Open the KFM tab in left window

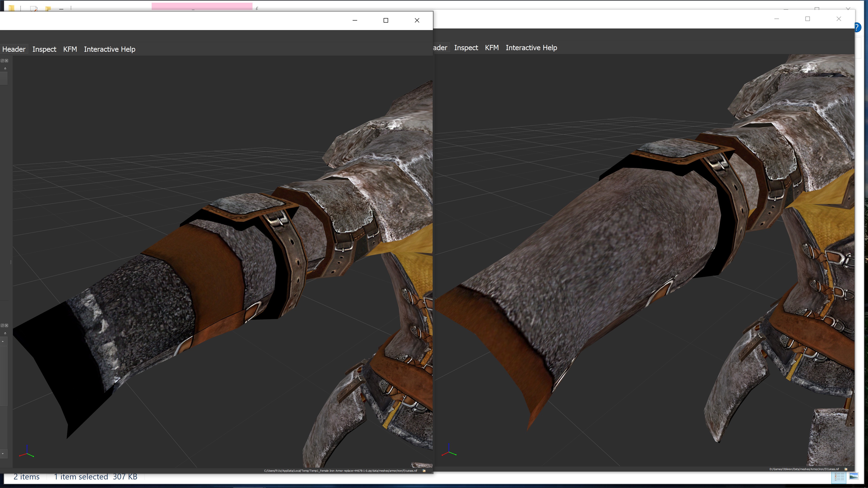(x=70, y=49)
